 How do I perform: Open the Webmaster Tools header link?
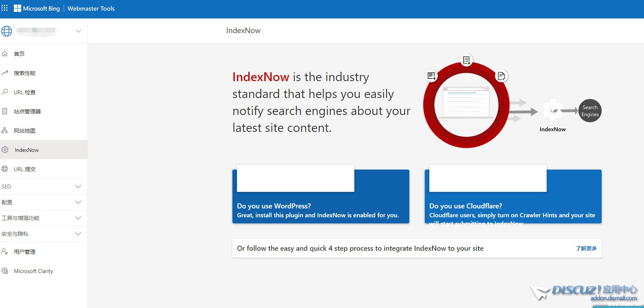[91, 8]
